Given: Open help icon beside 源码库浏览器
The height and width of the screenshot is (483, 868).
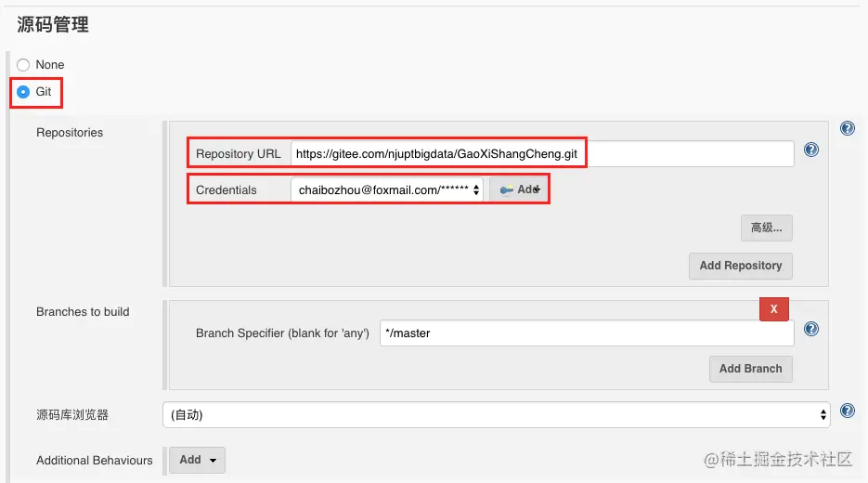Looking at the screenshot, I should (x=847, y=411).
